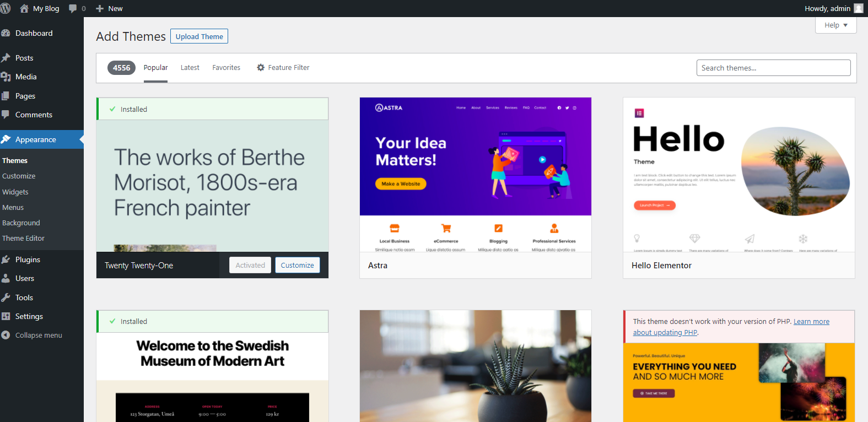Click the Twenty Twenty-One theme name
This screenshot has height=422, width=868.
coord(139,266)
